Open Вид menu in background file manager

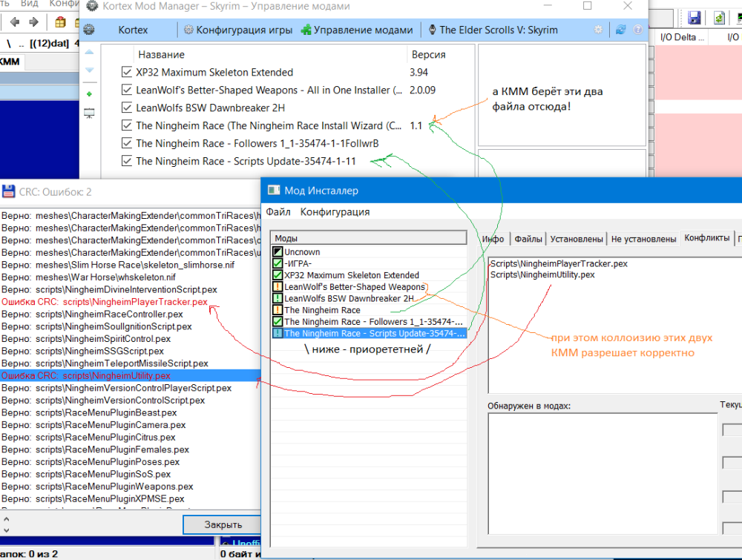30,4
